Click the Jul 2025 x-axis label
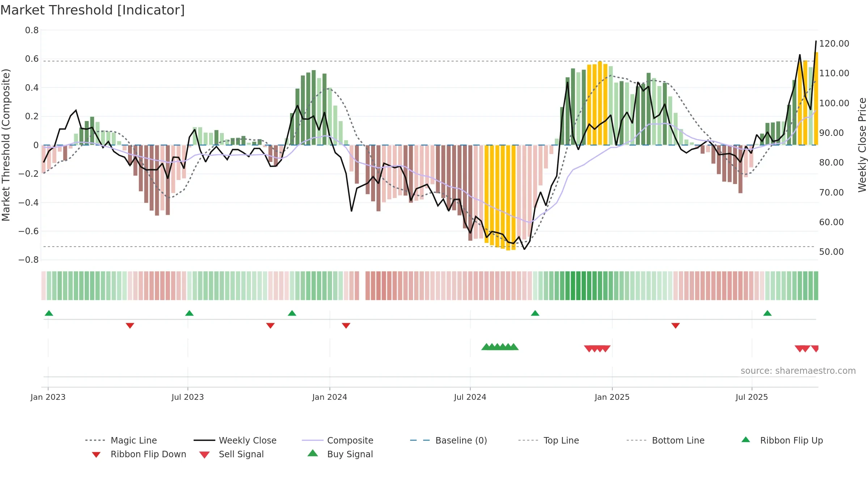Screen dimensions: 868x488 click(752, 397)
